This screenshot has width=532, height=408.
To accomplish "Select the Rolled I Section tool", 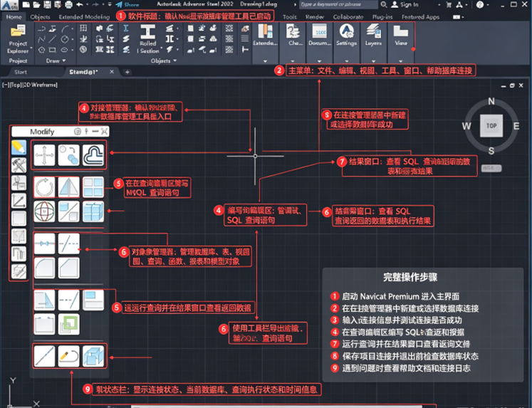I will pyautogui.click(x=148, y=39).
